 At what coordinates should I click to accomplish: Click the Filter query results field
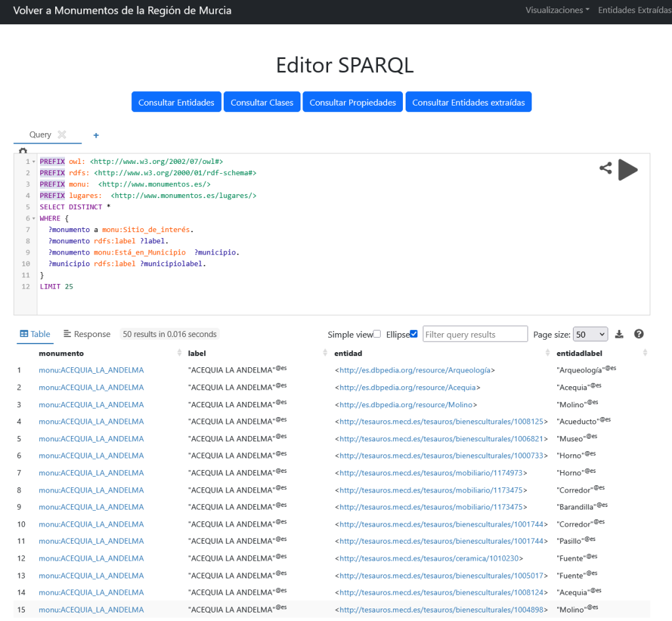coord(474,334)
